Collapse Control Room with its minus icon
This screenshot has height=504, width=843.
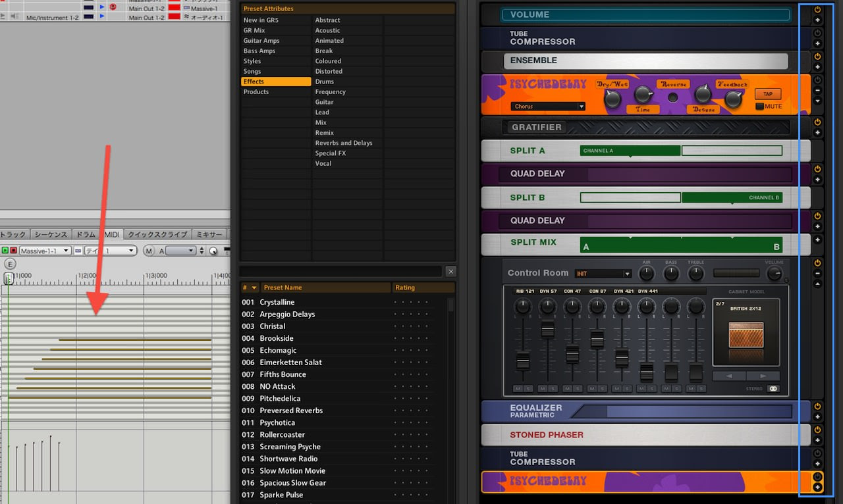click(817, 274)
